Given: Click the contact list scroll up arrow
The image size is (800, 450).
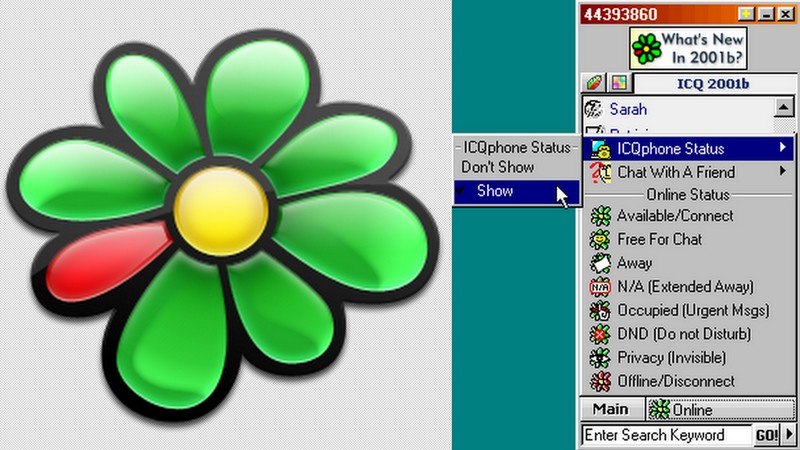Looking at the screenshot, I should pos(784,107).
